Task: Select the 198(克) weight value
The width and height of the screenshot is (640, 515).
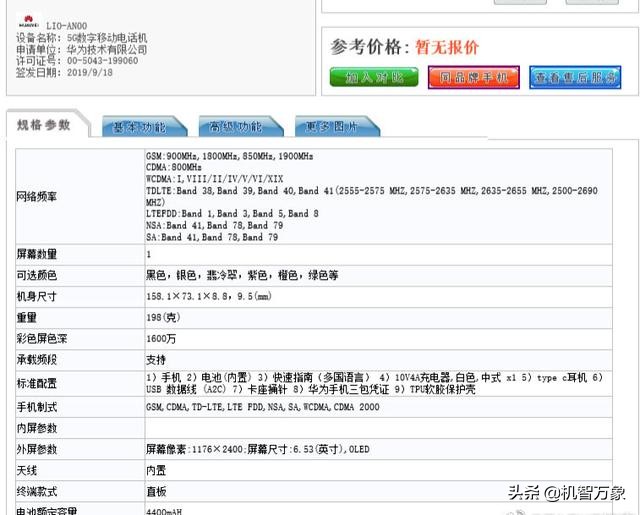Action: (x=163, y=317)
